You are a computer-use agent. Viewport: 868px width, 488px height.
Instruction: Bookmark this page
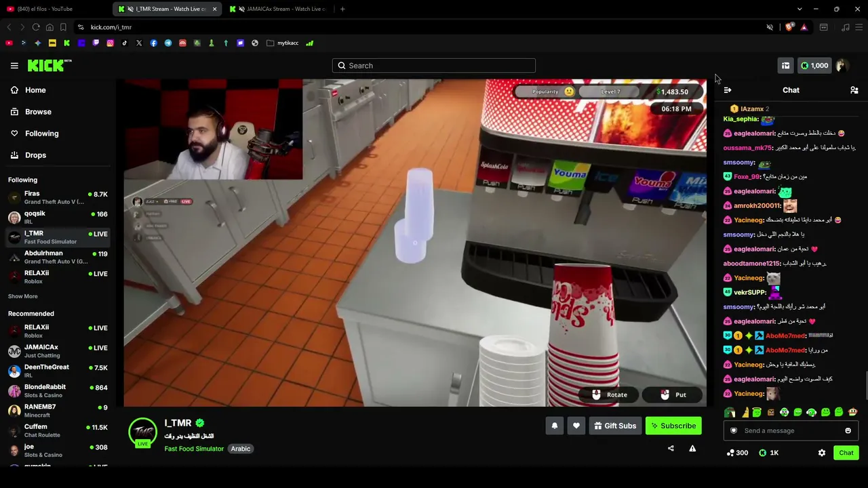click(63, 27)
